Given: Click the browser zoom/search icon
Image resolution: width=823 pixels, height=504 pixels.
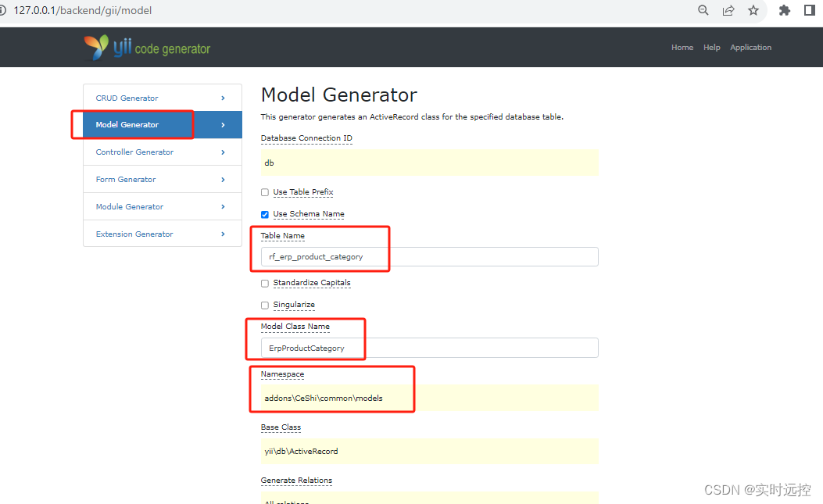Looking at the screenshot, I should point(703,10).
